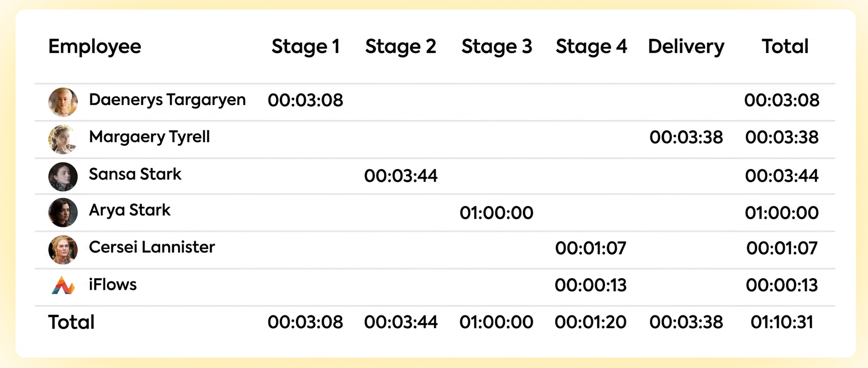The image size is (868, 368).
Task: Click Daenerys Targaryen's avatar photo
Action: tap(63, 102)
